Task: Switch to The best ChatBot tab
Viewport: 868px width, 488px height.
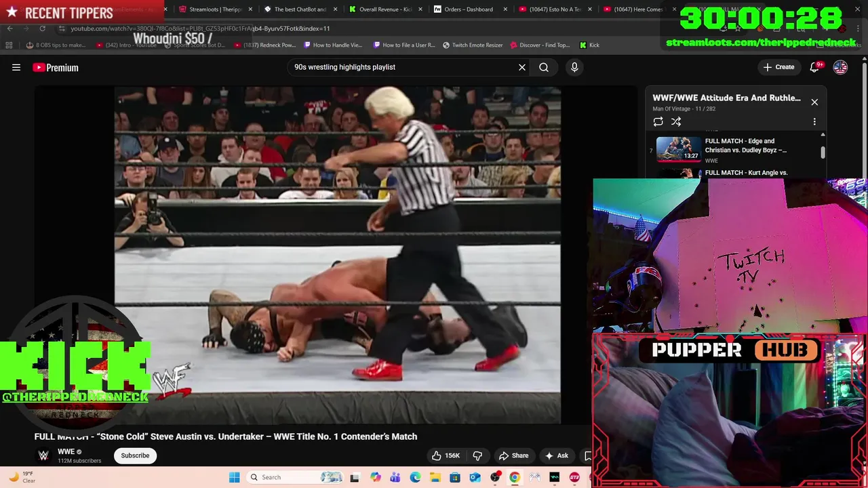Action: [300, 9]
